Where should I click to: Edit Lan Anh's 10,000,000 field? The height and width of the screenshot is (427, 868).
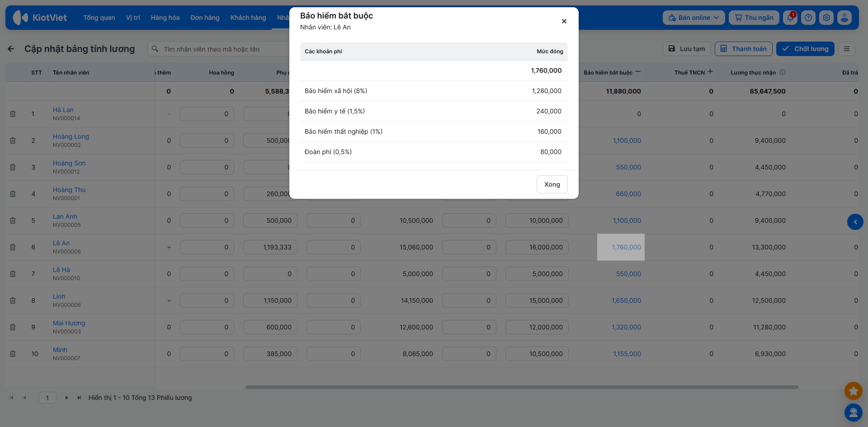click(x=537, y=221)
